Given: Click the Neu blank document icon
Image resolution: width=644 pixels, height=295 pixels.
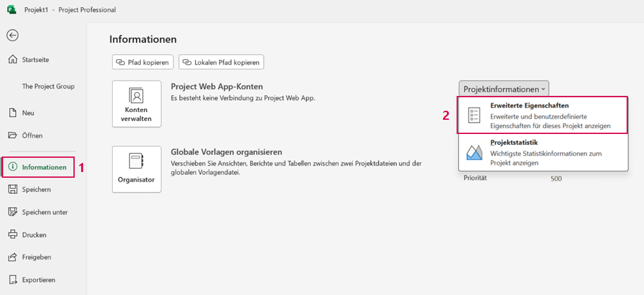Looking at the screenshot, I should [x=13, y=113].
